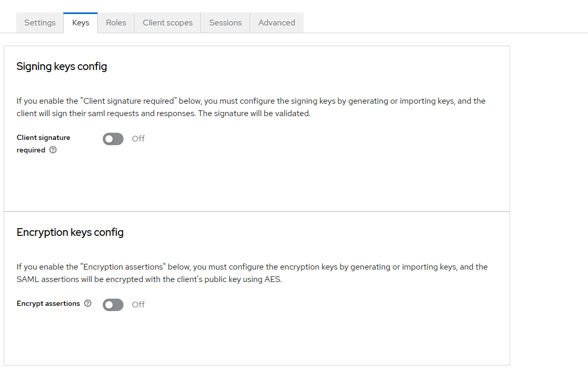
Task: Click the Client signature required field label
Action: click(43, 138)
